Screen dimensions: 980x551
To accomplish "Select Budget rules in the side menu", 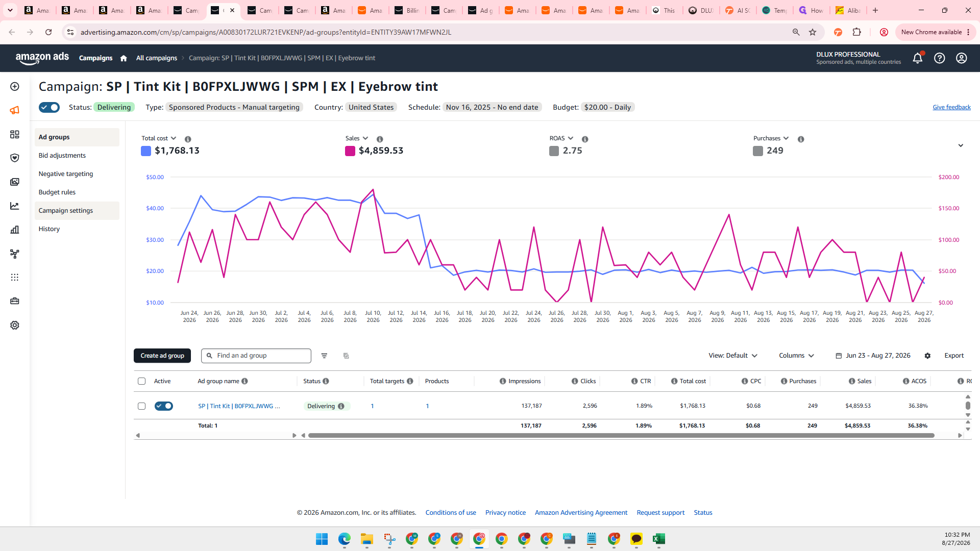I will (x=77, y=192).
